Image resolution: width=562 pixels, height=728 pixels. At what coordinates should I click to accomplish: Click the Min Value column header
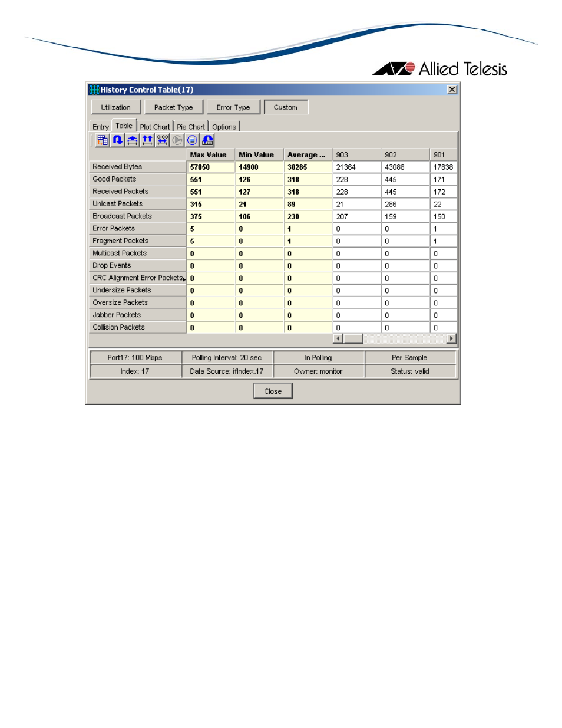coord(260,155)
